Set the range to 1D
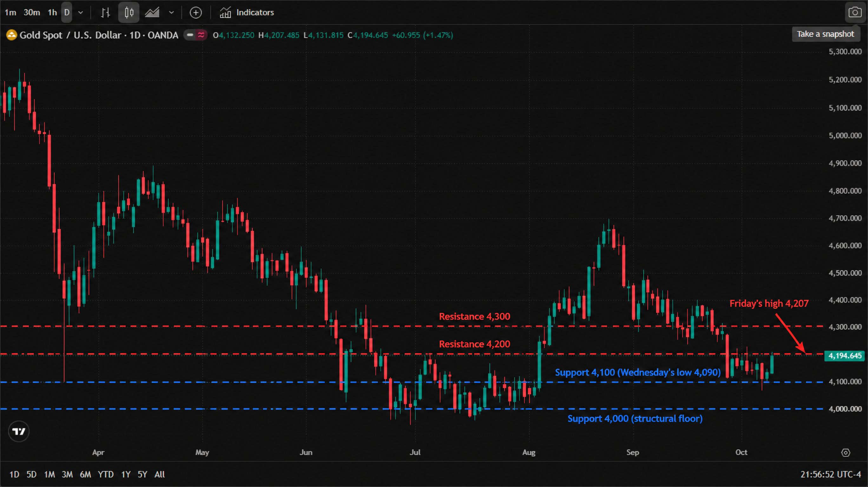This screenshot has width=868, height=487. [x=14, y=475]
